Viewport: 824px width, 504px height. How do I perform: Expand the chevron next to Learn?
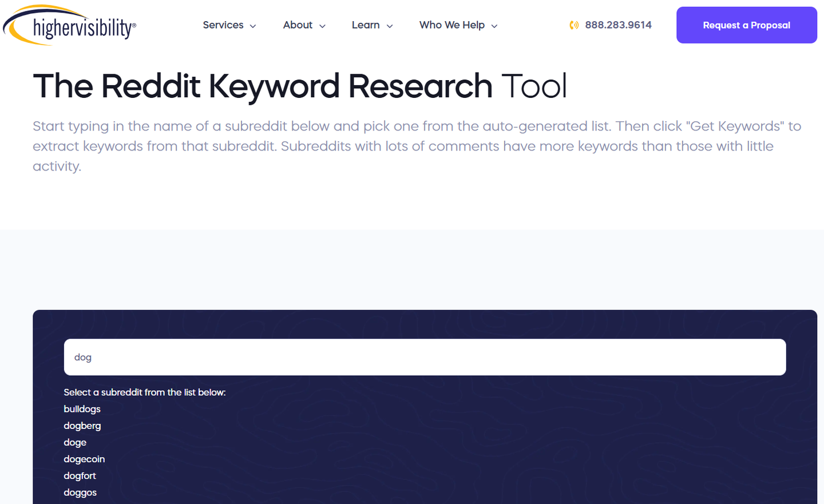(x=390, y=26)
